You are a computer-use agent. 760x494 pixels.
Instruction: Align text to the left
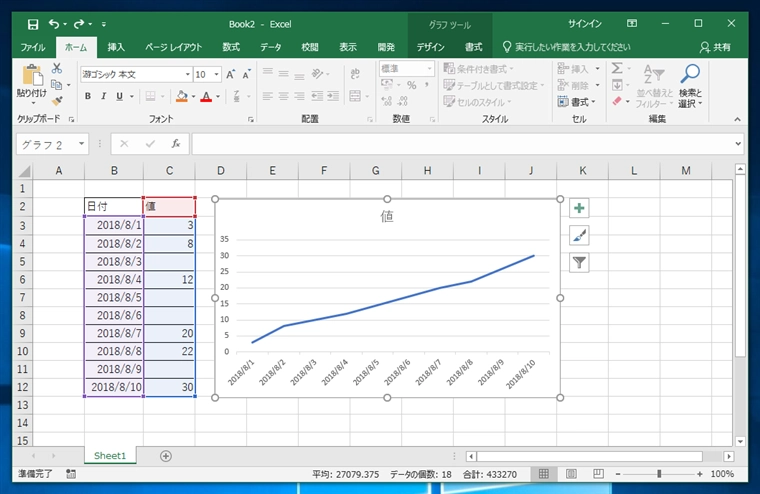[268, 96]
